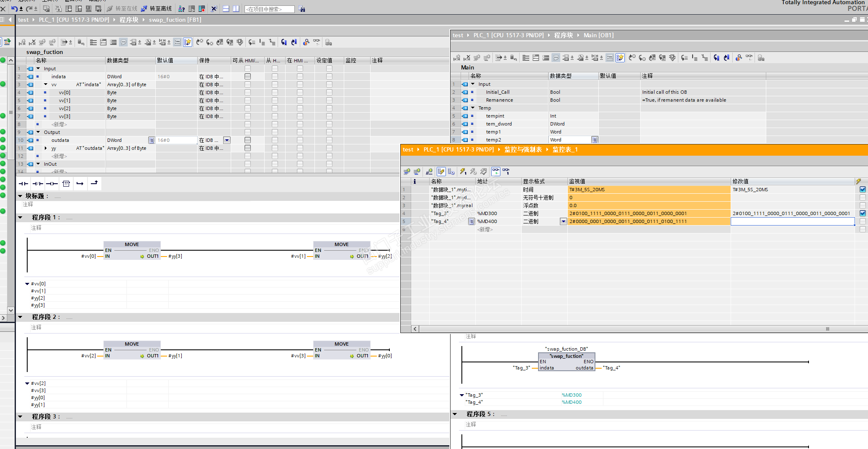Screen dimensions: 868x449
Task: Insert a normally closed contact
Action: point(38,183)
